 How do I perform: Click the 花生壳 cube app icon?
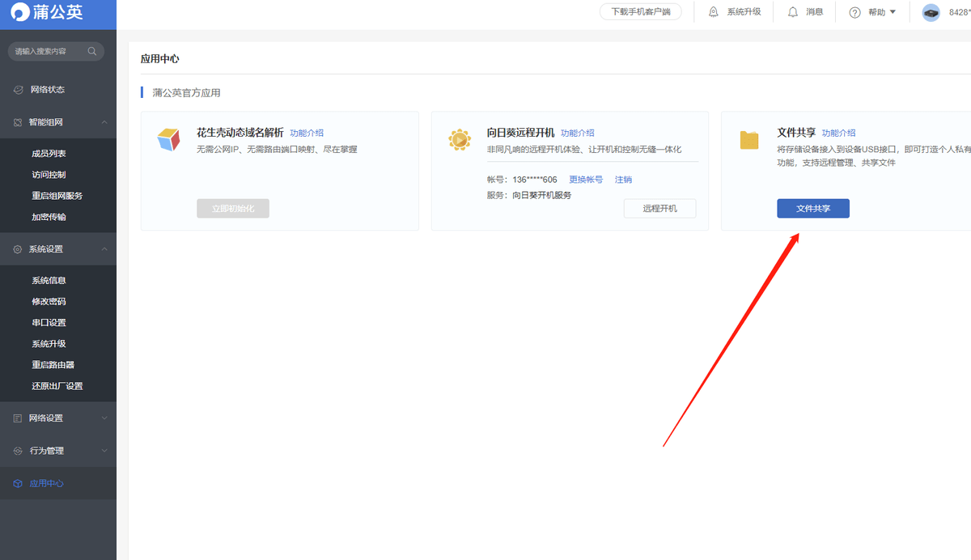pos(168,140)
